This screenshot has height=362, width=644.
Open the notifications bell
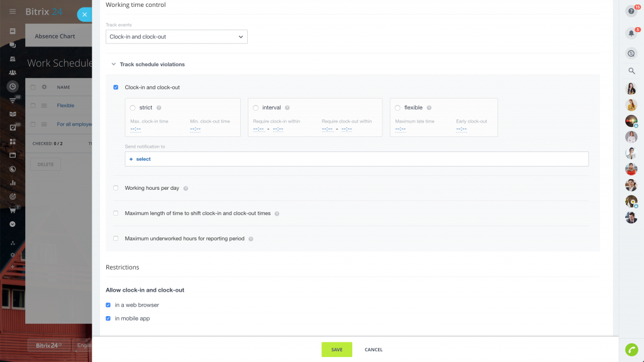631,33
